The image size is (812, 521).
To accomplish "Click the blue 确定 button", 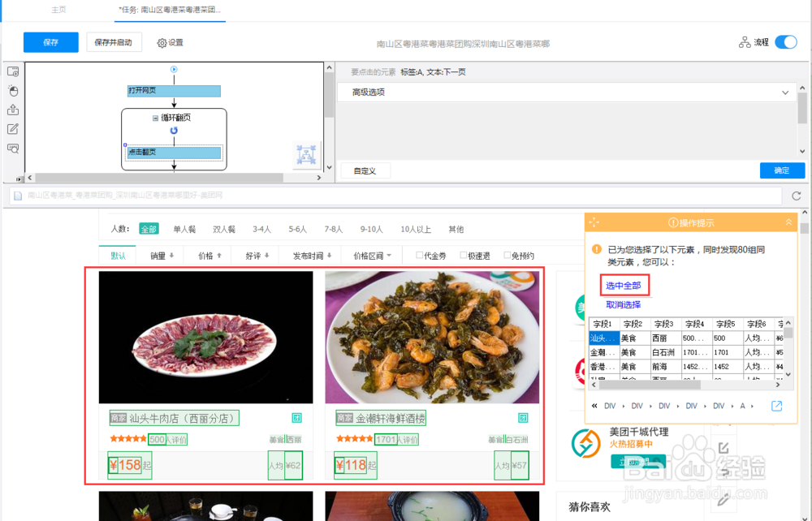I will (x=782, y=170).
